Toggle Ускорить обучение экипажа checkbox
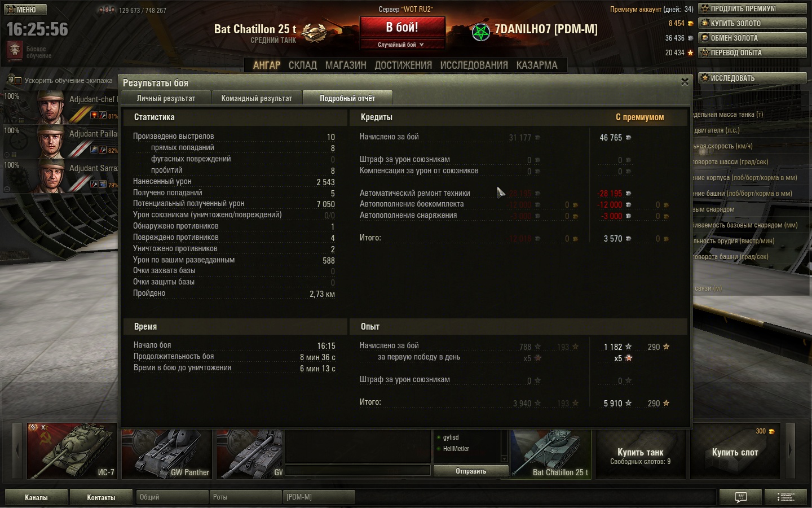 pyautogui.click(x=18, y=81)
